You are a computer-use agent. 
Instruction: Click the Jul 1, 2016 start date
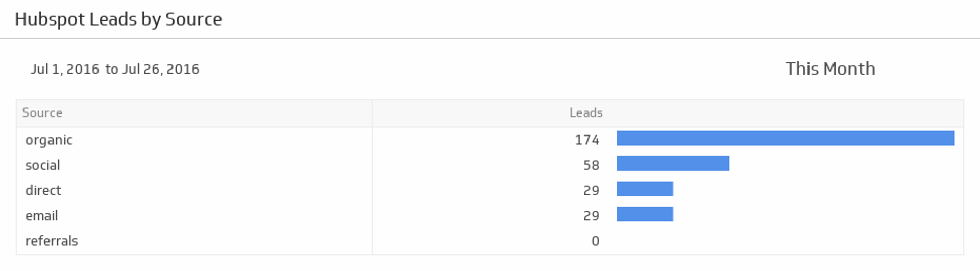[x=65, y=69]
